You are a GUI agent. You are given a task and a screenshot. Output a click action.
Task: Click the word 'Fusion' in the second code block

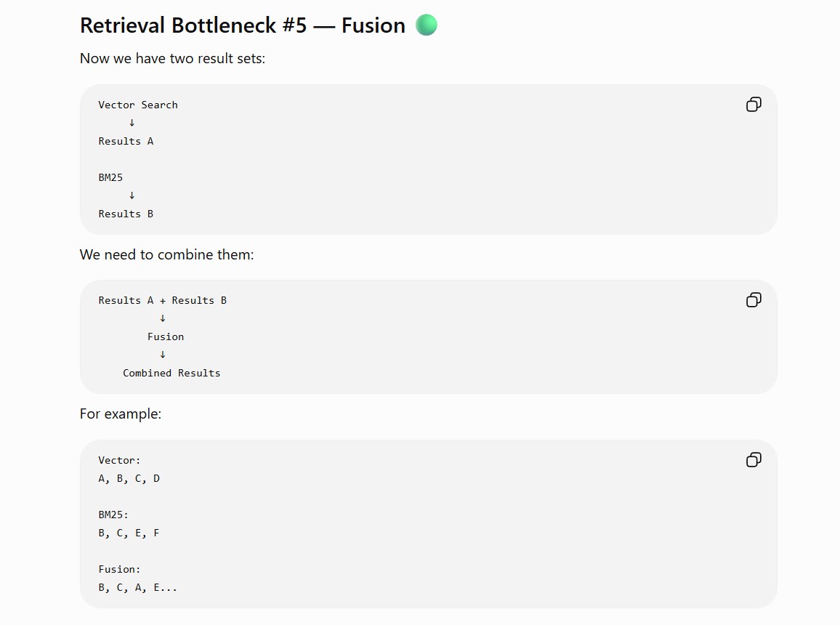click(166, 337)
